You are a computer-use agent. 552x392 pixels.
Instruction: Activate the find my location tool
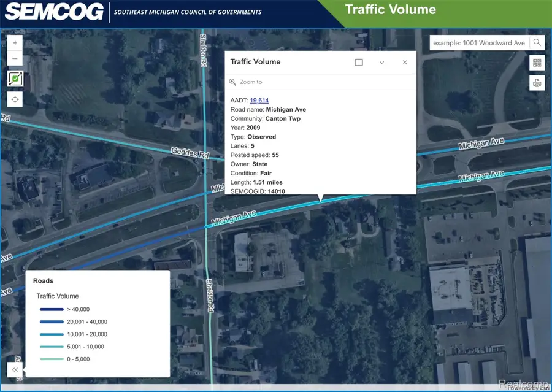pyautogui.click(x=14, y=99)
